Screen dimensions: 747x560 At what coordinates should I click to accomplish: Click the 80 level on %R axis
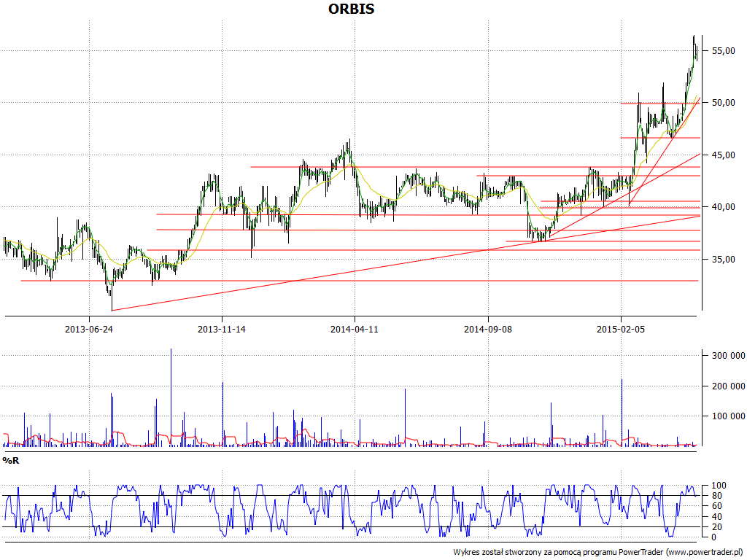[719, 496]
